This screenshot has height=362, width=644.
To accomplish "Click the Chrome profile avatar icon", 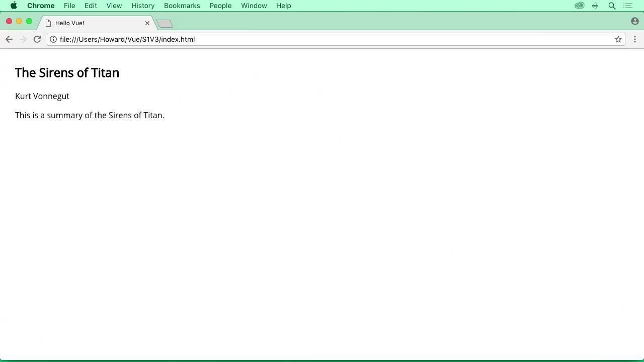I will [x=635, y=21].
